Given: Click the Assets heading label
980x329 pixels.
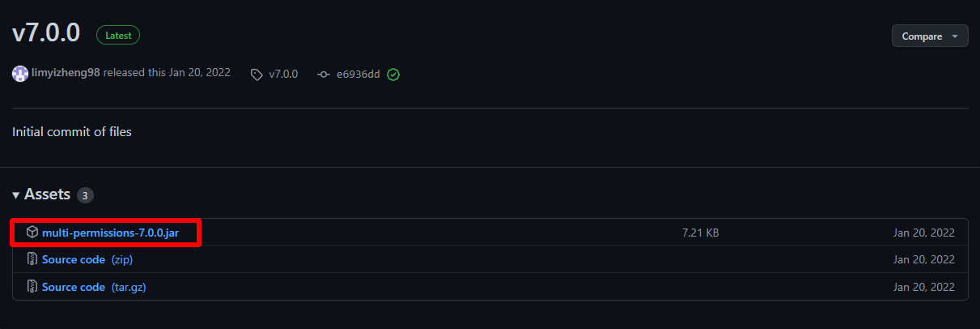Looking at the screenshot, I should pos(47,194).
